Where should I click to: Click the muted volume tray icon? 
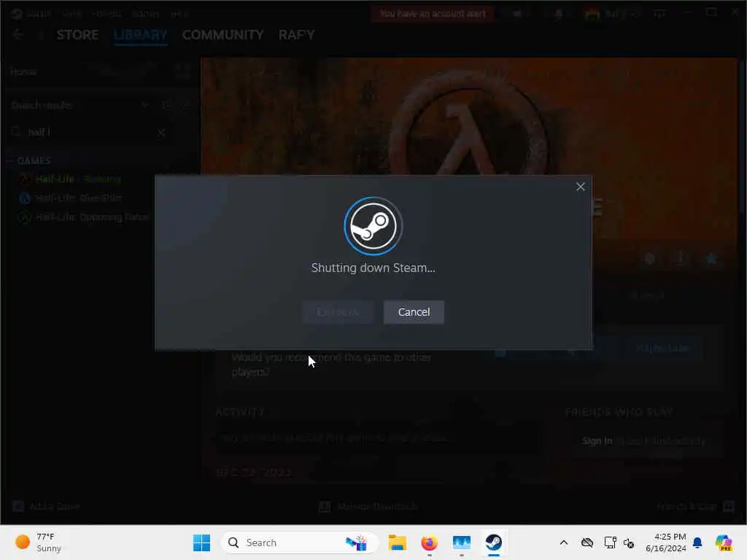(x=629, y=542)
